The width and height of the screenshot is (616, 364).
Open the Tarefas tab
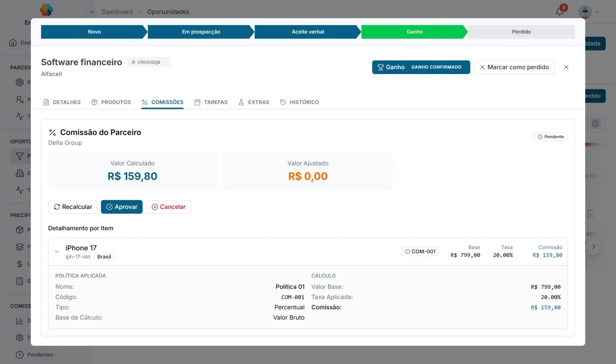(211, 102)
